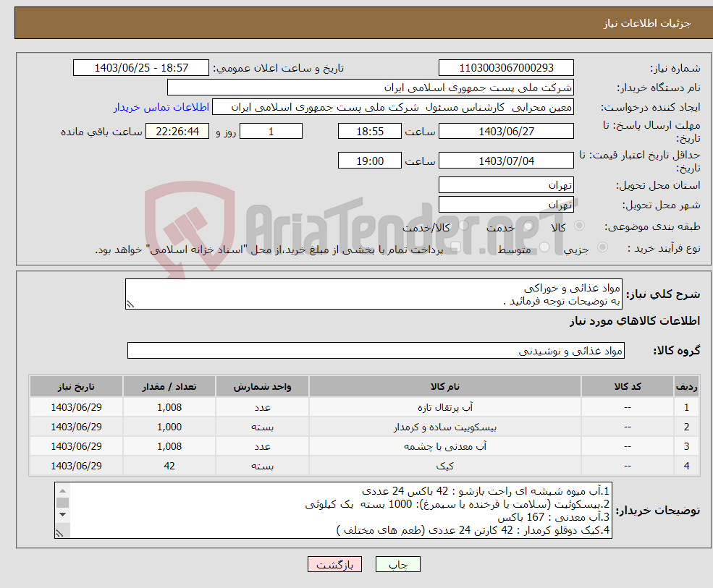Click the delivery province تهران field
The width and height of the screenshot is (713, 588).
[506, 185]
